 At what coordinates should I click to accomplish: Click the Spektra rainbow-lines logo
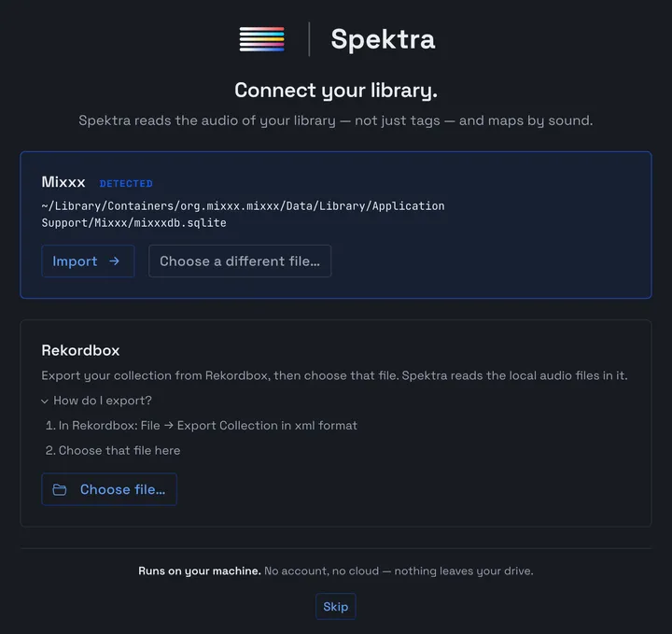[x=261, y=39]
